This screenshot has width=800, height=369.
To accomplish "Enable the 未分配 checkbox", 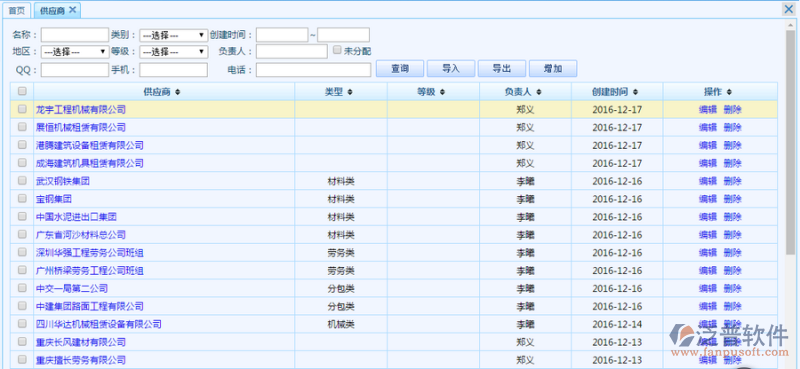I will 337,50.
